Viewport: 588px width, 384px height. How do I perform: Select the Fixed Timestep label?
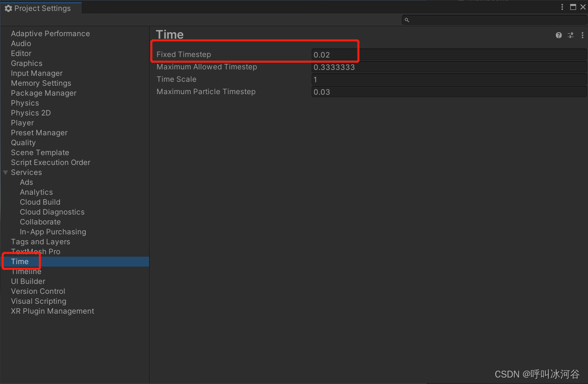184,55
